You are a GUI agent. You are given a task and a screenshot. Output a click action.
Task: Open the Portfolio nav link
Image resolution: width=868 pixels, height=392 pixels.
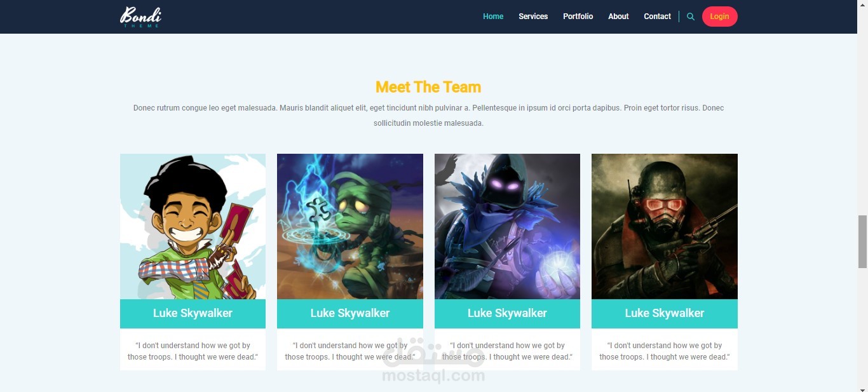(x=578, y=17)
